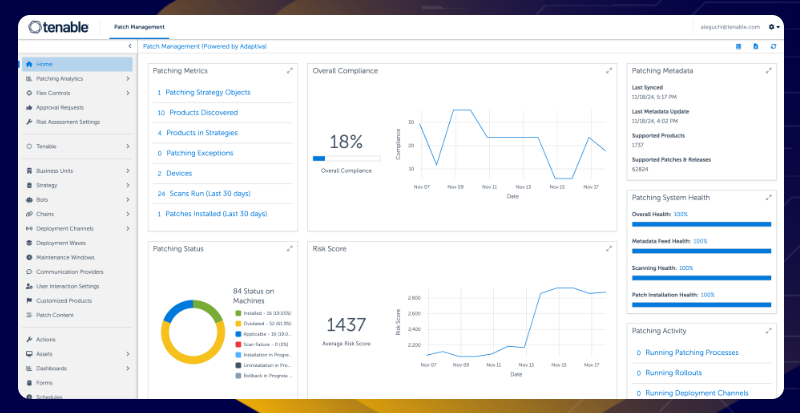
Task: Click the Risk Assessment Settings wrench icon
Action: pos(29,121)
